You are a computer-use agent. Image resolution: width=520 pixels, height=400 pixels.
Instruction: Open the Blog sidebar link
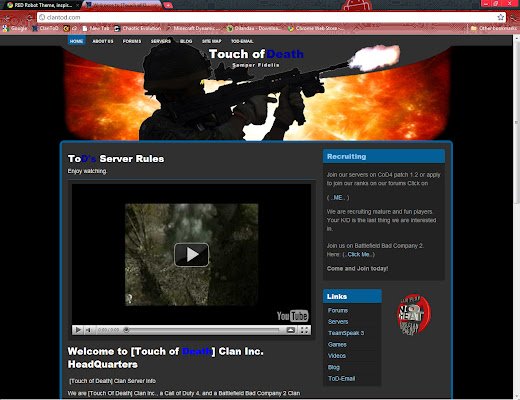pyautogui.click(x=334, y=367)
